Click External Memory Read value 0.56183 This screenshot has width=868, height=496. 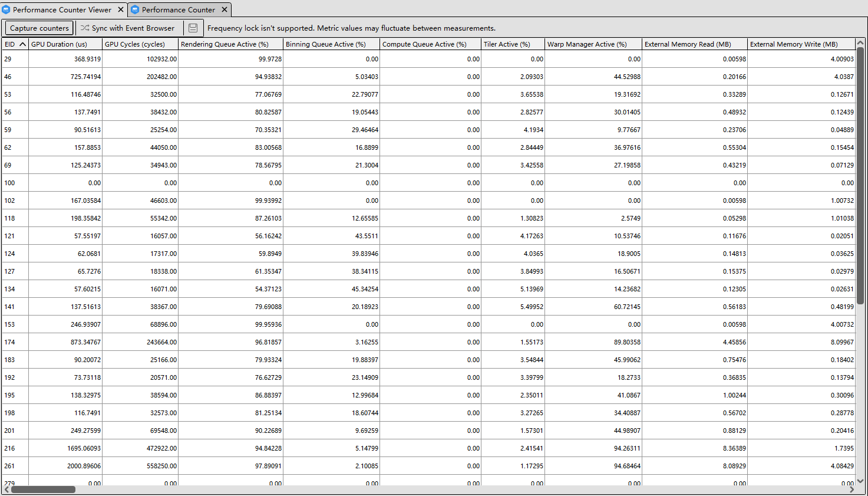734,307
